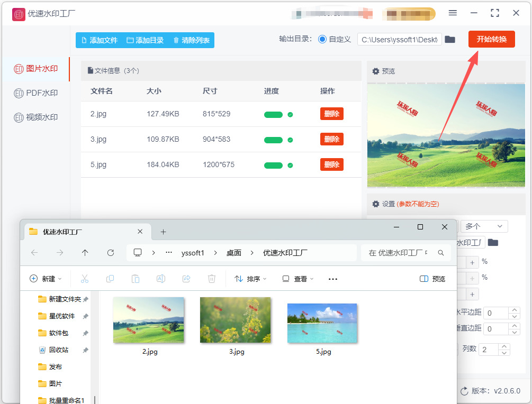Select the 自定义 output radio button
The height and width of the screenshot is (404, 532).
322,40
